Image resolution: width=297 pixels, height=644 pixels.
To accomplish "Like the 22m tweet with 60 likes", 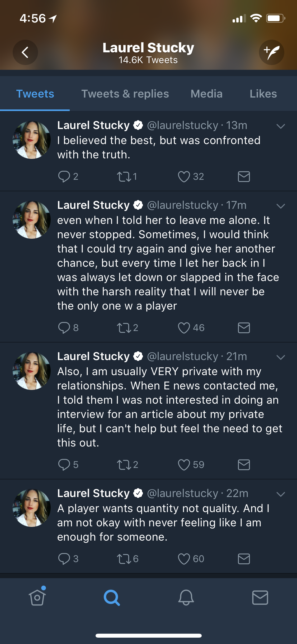I will tap(184, 559).
